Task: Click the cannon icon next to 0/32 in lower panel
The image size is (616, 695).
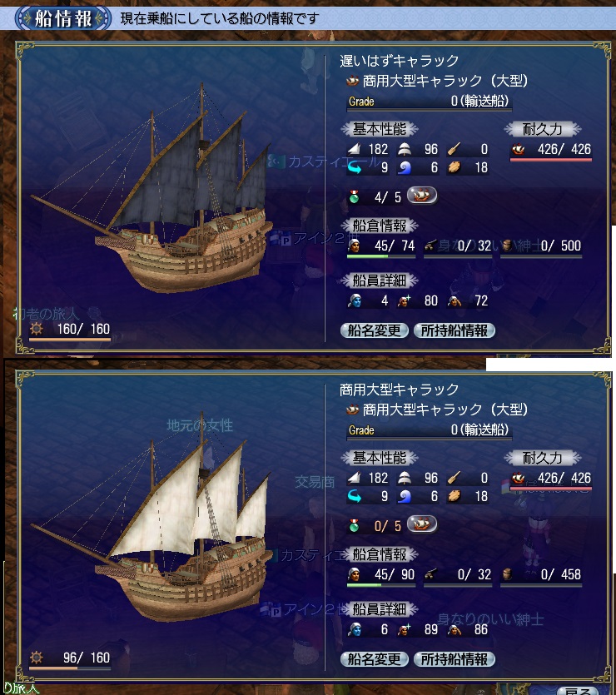Action: (430, 574)
